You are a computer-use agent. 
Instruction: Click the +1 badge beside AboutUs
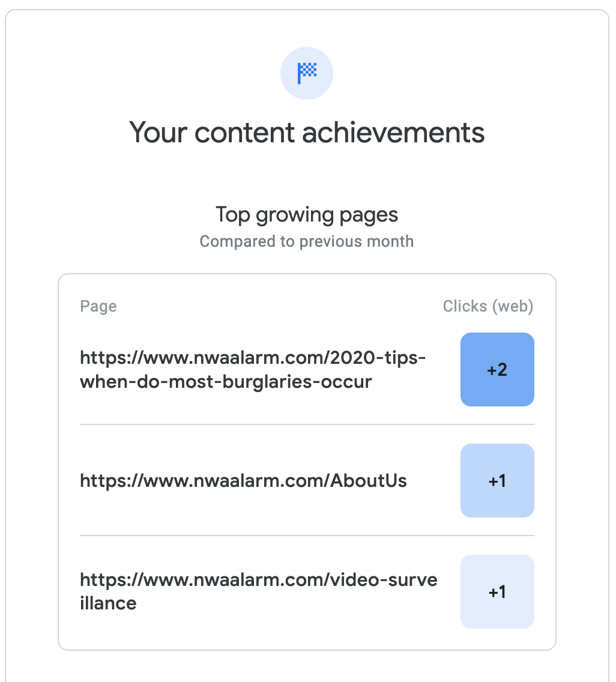pos(497,480)
